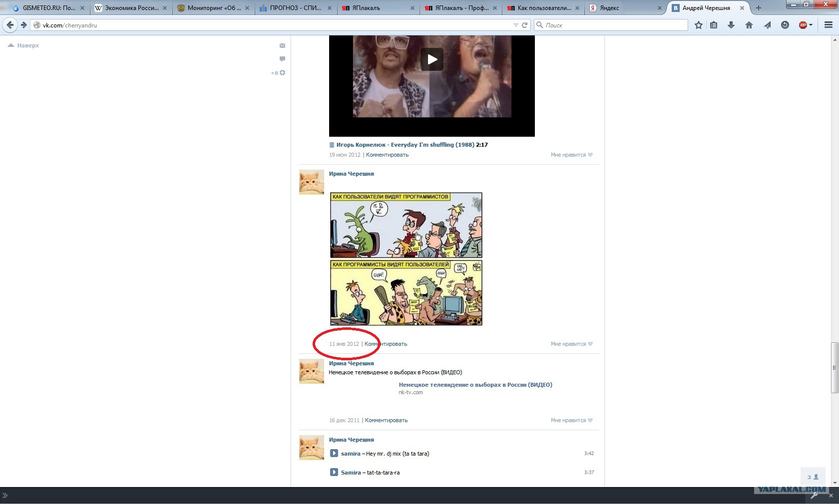Go back to the previous page
This screenshot has height=504, width=839.
click(10, 25)
